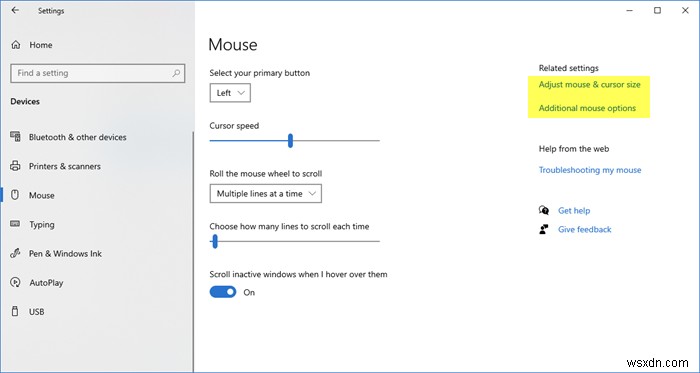Screen dimensions: 700x373
Task: Click the lines to scroll slider handle
Action: [215, 241]
